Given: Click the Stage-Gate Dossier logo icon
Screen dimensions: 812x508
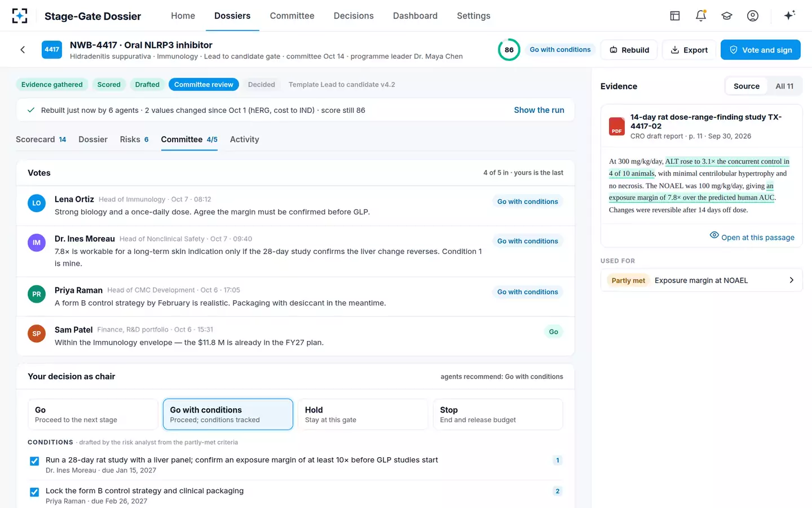Looking at the screenshot, I should [x=20, y=16].
